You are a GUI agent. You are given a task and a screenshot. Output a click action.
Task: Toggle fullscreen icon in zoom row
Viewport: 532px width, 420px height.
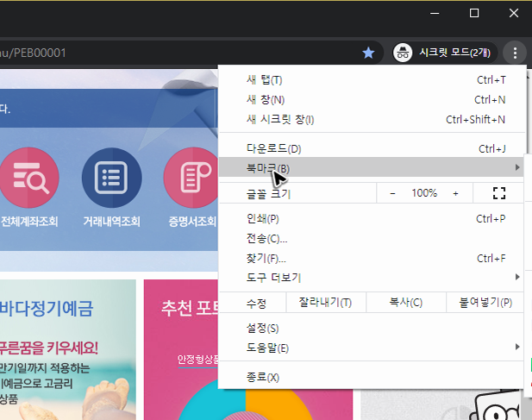click(498, 193)
